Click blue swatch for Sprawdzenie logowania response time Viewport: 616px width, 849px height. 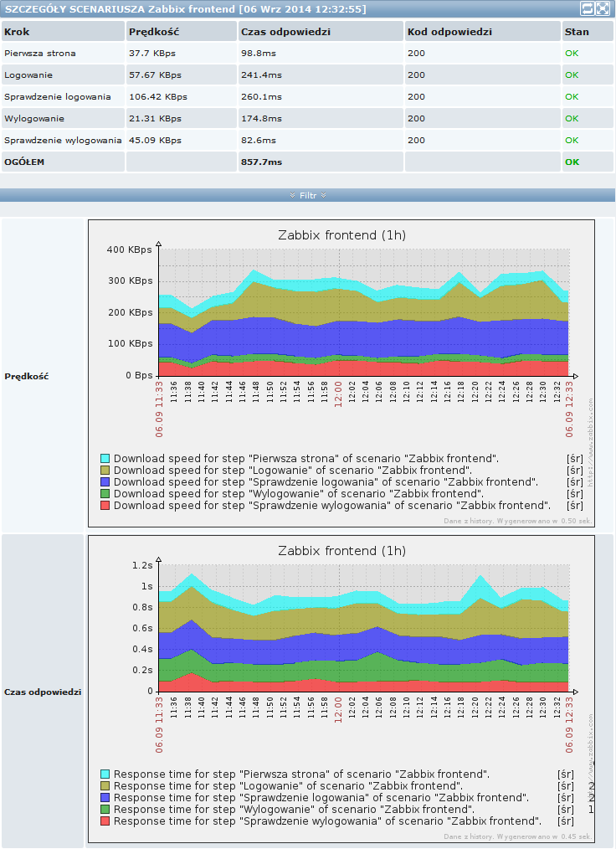click(105, 798)
